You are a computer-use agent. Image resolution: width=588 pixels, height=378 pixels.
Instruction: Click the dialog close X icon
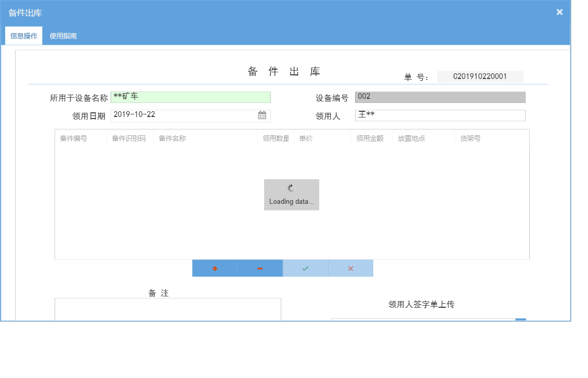pos(559,11)
